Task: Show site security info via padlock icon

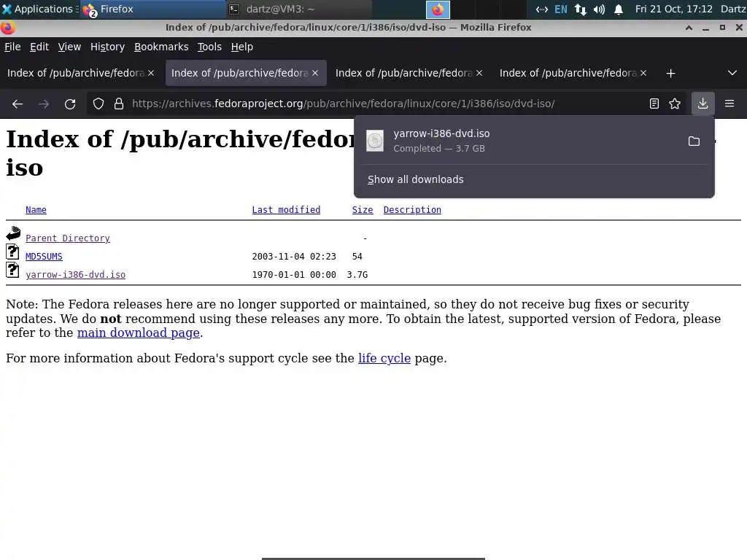Action: click(119, 104)
